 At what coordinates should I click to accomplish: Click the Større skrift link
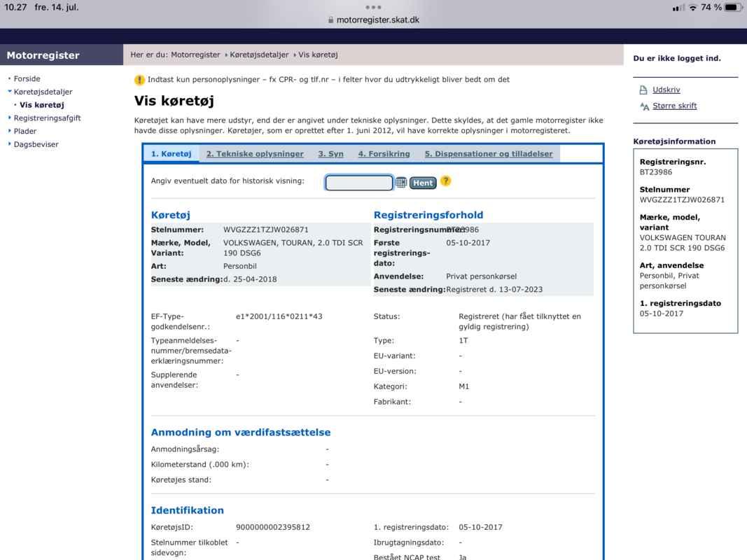[674, 106]
